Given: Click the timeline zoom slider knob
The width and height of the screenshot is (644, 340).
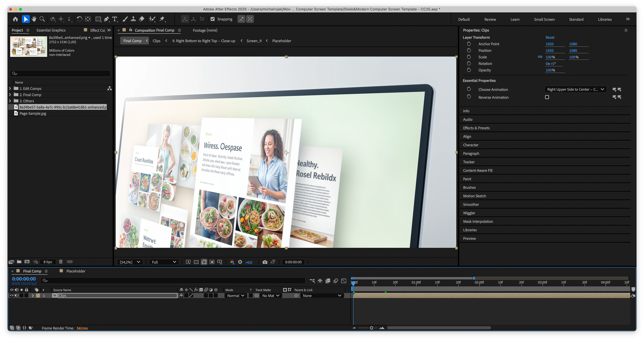Looking at the screenshot, I should 371,328.
